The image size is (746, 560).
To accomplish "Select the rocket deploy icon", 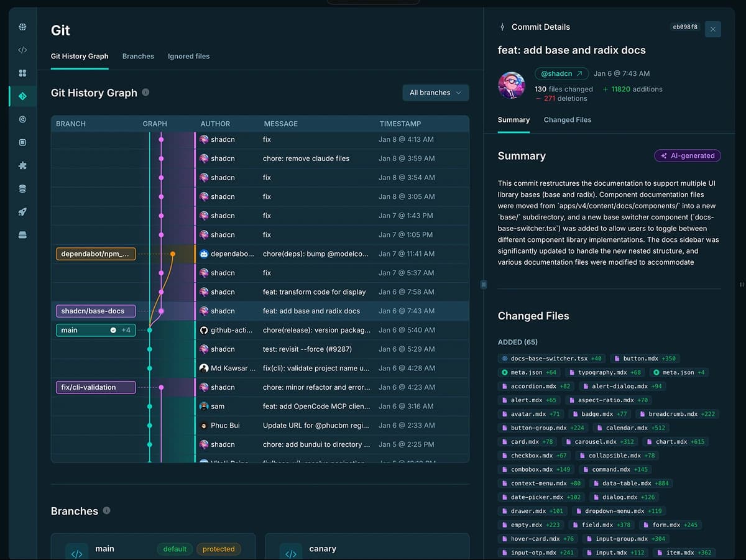I will point(22,211).
